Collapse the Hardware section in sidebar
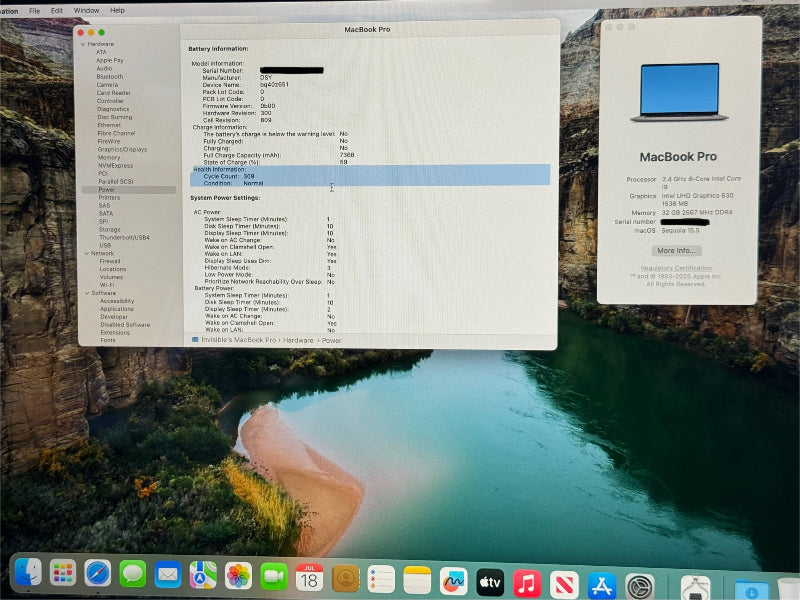The height and width of the screenshot is (600, 800). [84, 44]
